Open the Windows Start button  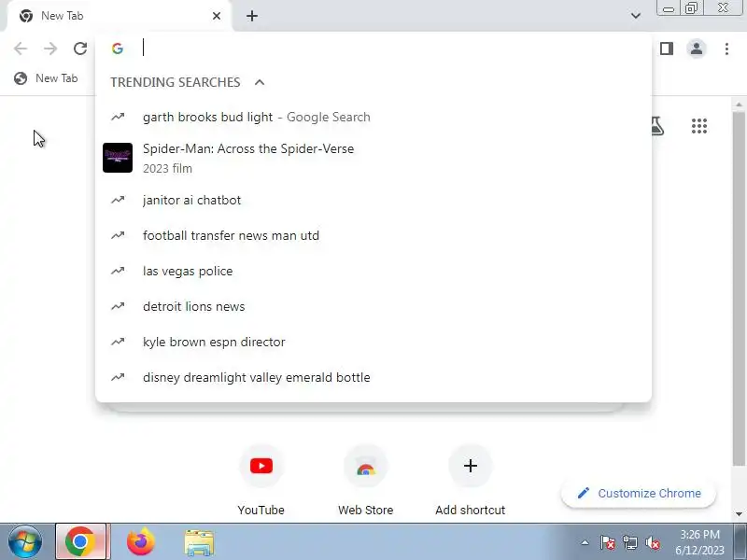tap(25, 542)
